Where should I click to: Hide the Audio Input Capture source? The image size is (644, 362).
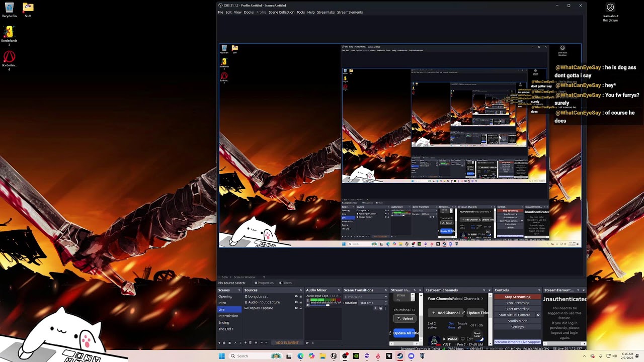[296, 302]
